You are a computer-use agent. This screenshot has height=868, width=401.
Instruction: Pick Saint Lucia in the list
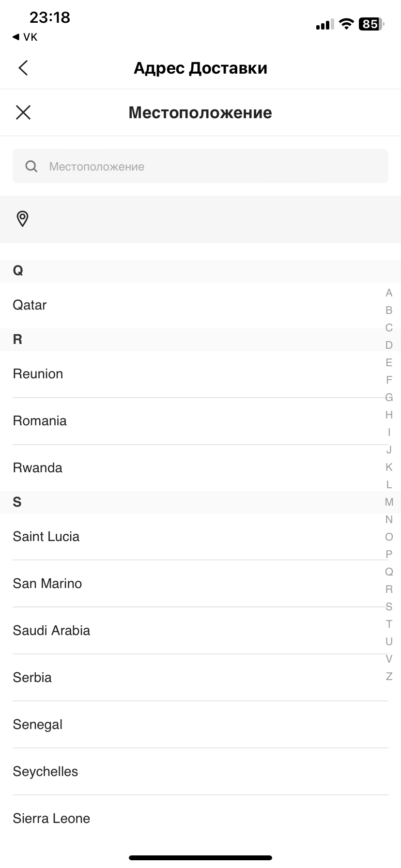46,537
